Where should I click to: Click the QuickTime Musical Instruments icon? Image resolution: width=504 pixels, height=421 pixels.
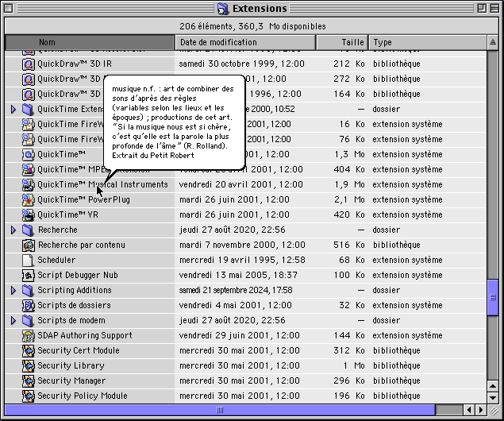point(29,184)
